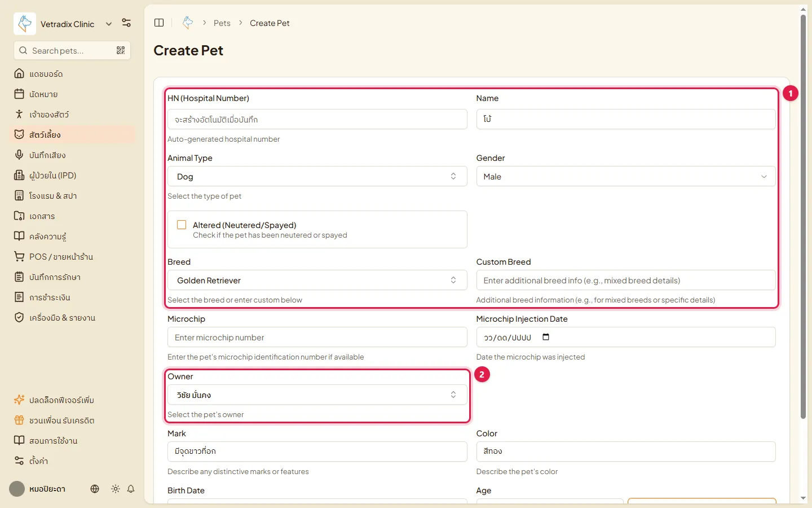Open the QR code scanner in search
The width and height of the screenshot is (812, 508).
(x=121, y=51)
